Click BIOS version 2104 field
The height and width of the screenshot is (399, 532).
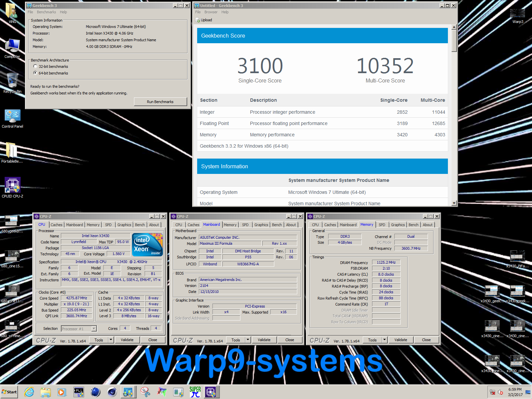click(248, 286)
